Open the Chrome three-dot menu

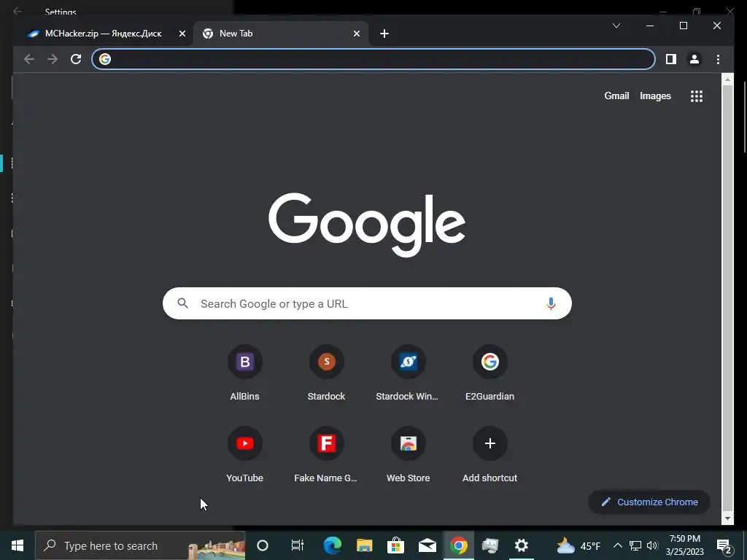[x=718, y=59]
